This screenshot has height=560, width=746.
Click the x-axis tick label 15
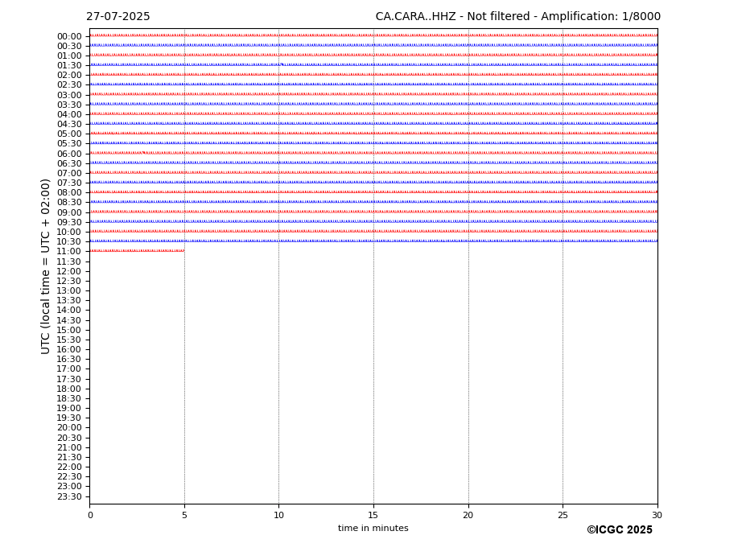pos(373,515)
